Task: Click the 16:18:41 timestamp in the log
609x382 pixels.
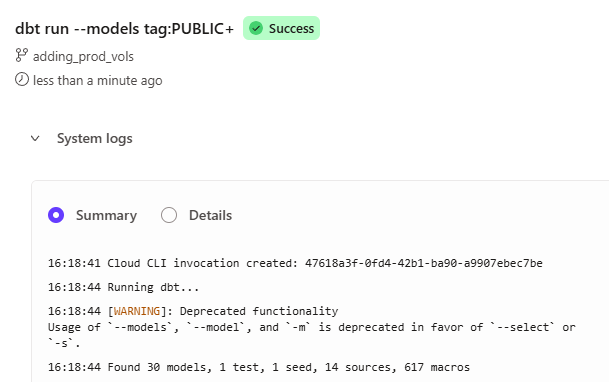Action: pyautogui.click(x=74, y=263)
